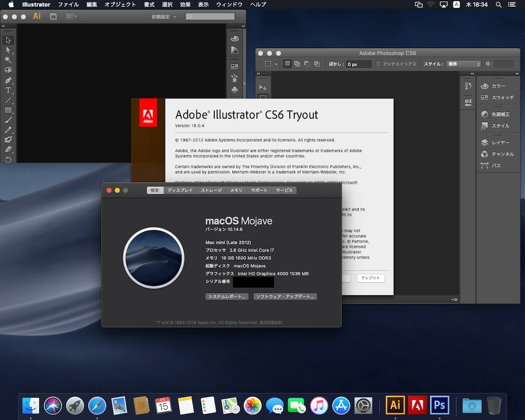The image size is (525, 420).
Task: Click the ソフトウェア・アップデート button
Action: pyautogui.click(x=285, y=296)
